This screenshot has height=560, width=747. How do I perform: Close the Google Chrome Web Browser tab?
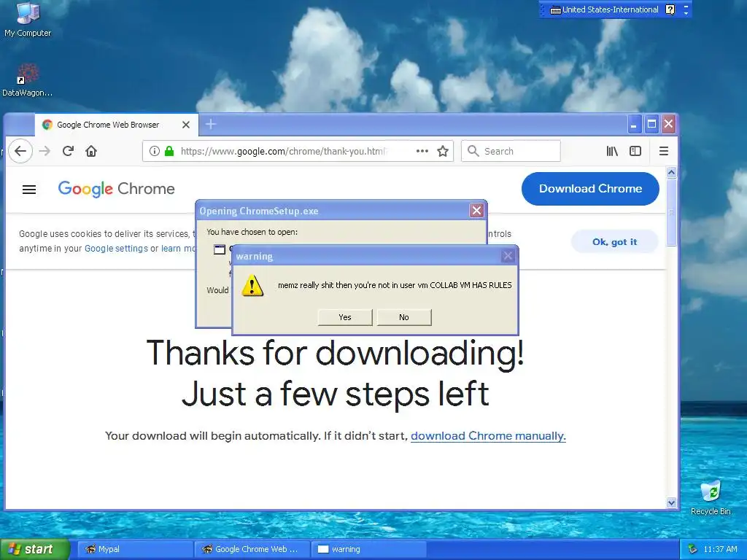186,125
